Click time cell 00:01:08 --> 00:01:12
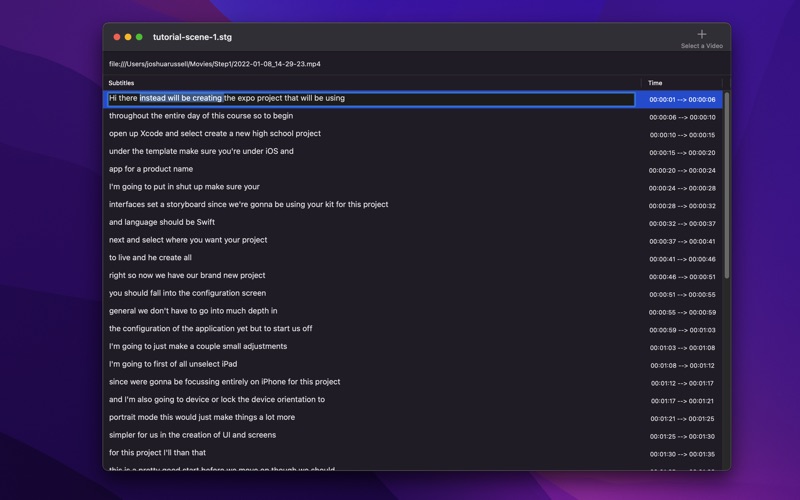800x500 pixels. click(682, 366)
